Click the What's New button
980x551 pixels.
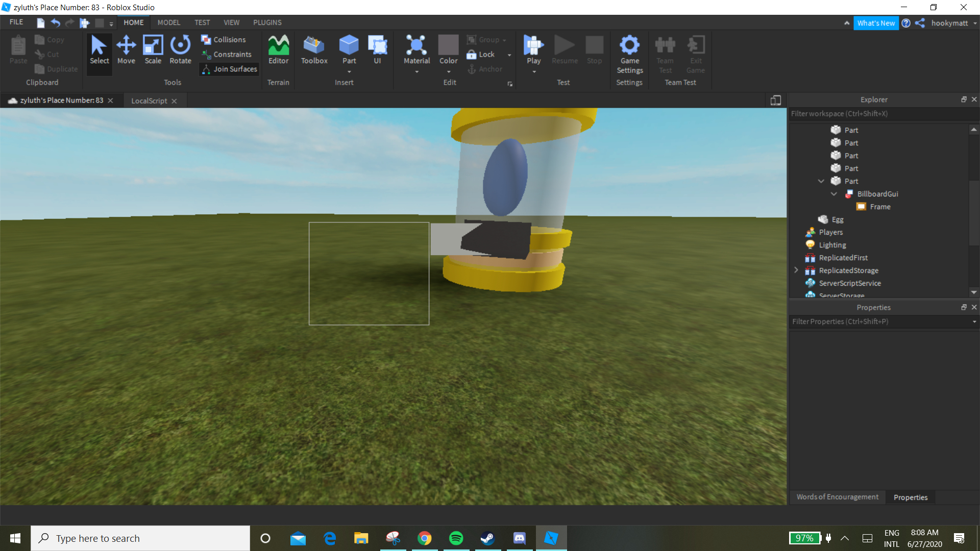(876, 23)
